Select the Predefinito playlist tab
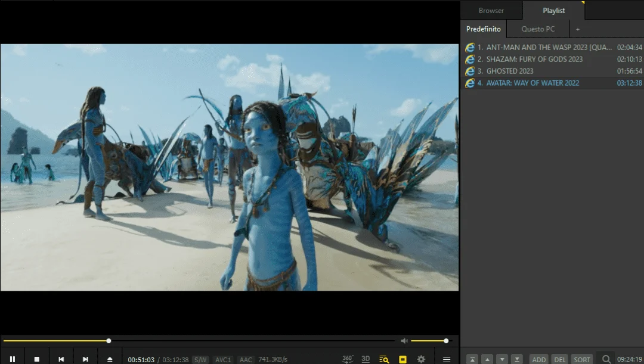Screen dimensions: 644x364 pyautogui.click(x=484, y=29)
